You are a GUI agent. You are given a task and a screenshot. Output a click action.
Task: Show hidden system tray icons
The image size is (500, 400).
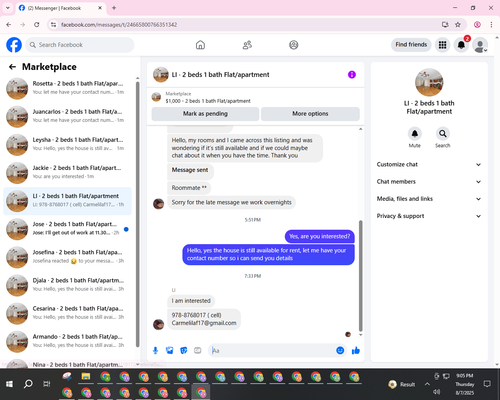(427, 384)
